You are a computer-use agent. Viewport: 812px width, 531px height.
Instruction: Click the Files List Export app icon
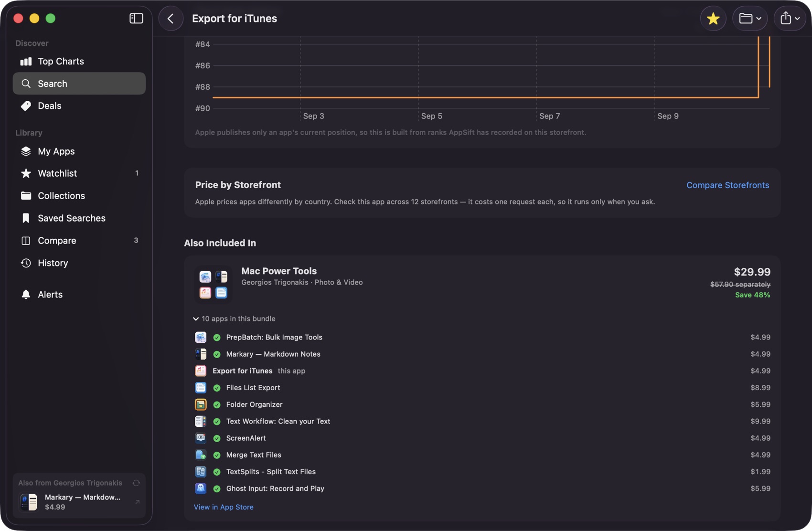(201, 388)
